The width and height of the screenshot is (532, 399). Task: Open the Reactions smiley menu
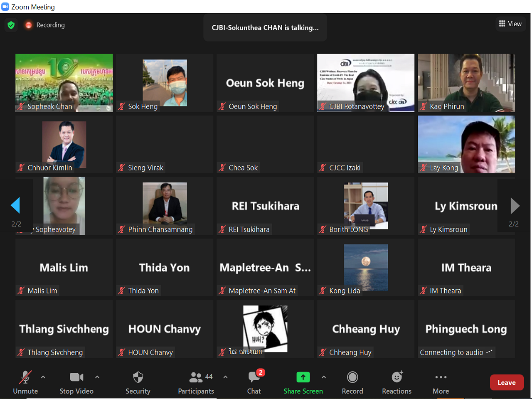(x=397, y=377)
